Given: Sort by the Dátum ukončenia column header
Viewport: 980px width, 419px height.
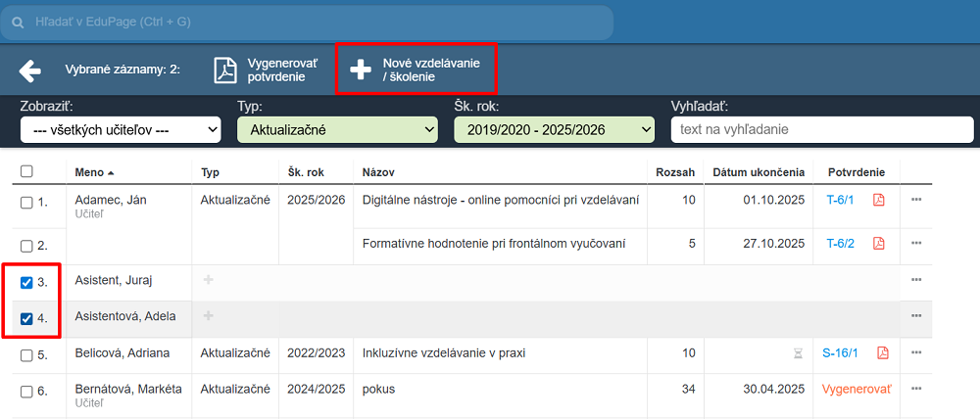Looking at the screenshot, I should 759,172.
